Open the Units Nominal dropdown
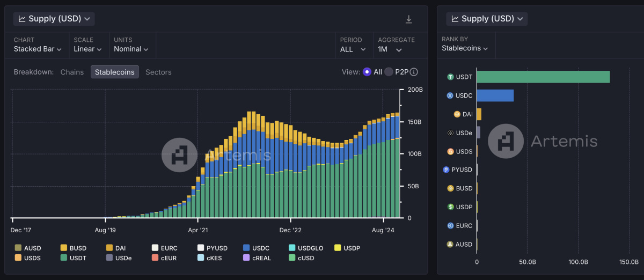The image size is (644, 280). (x=131, y=49)
